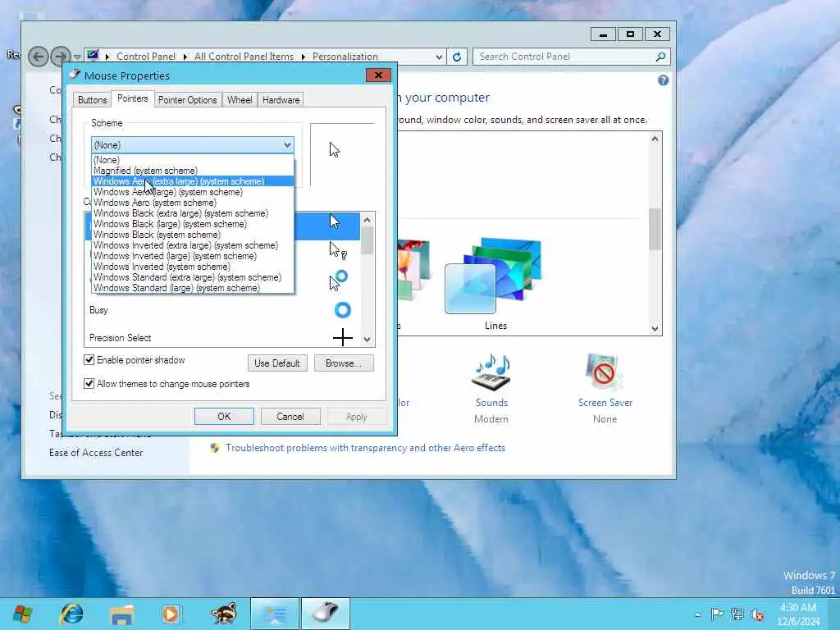
Task: Switch to the Pointers tab
Action: click(132, 98)
